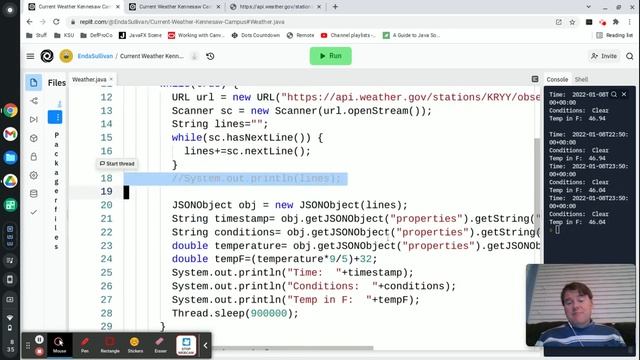Open the Settings gear in Replit sidebar
Image resolution: width=640 pixels, height=360 pixels.
[x=34, y=175]
